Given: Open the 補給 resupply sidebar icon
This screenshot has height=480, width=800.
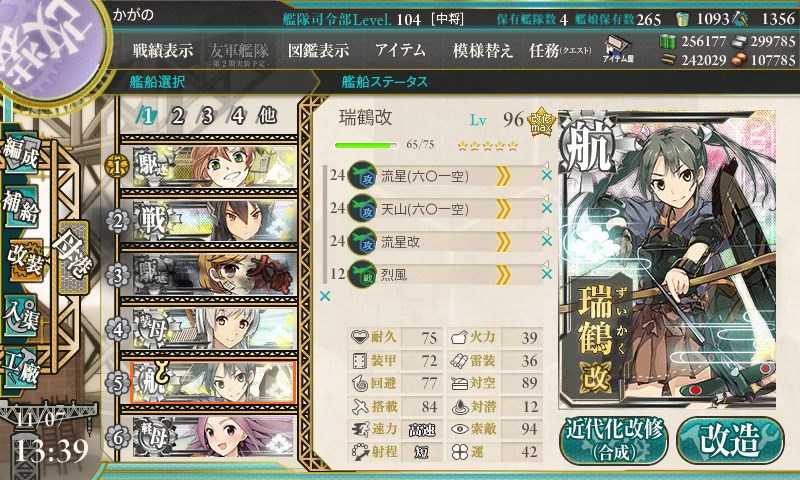Looking at the screenshot, I should [20, 205].
